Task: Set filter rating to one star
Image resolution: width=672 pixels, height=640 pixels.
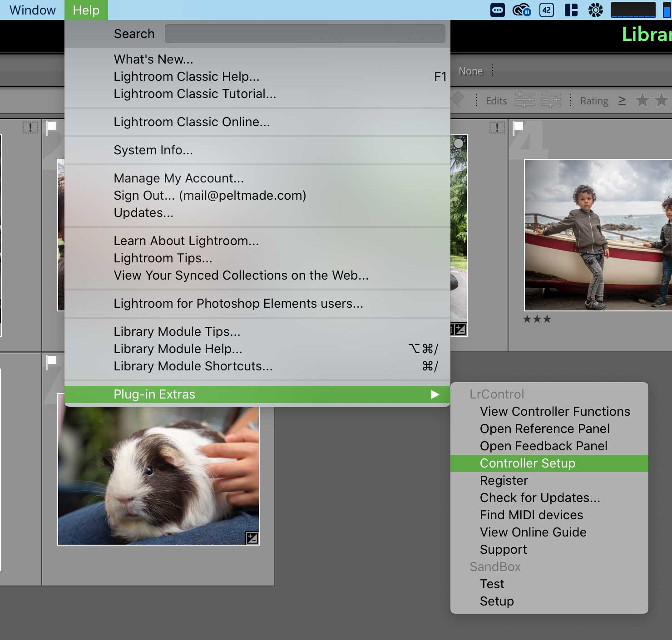Action: pyautogui.click(x=642, y=100)
